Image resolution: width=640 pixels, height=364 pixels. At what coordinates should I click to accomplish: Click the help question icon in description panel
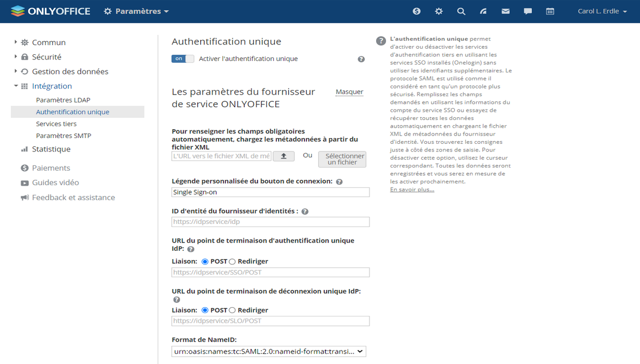tap(381, 41)
